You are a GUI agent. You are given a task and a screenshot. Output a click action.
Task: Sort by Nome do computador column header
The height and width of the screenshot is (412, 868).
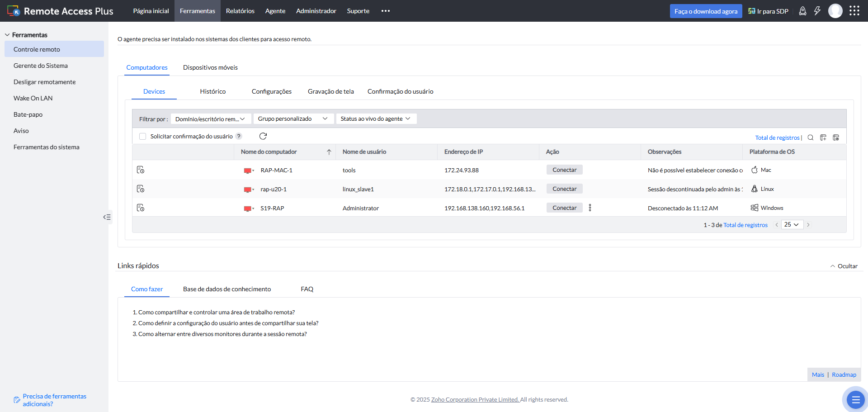269,152
